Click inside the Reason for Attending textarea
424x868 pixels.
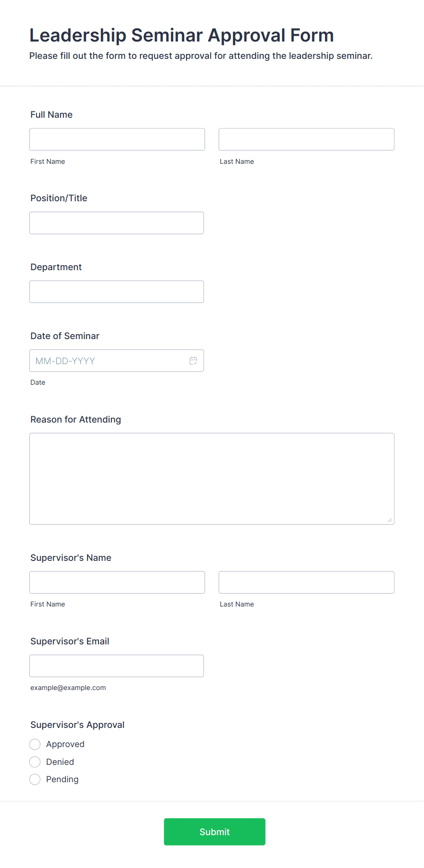point(212,479)
